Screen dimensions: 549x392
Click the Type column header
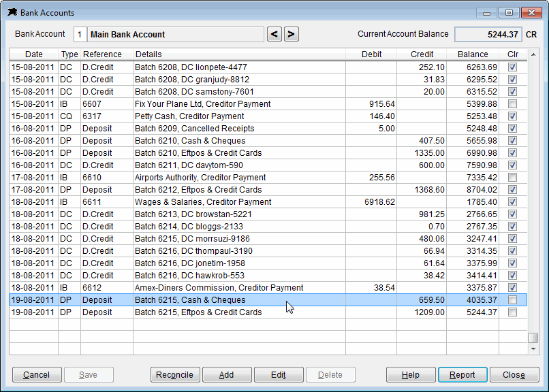click(x=69, y=54)
